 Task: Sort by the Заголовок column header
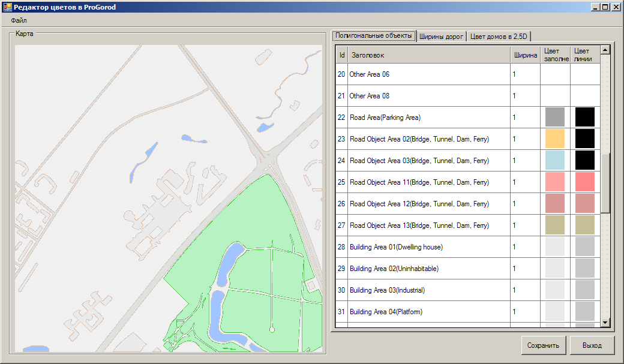point(429,55)
